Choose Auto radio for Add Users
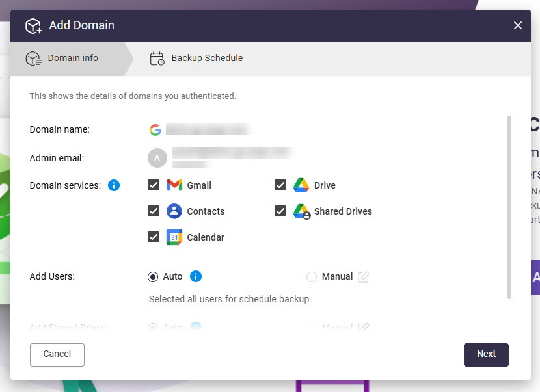 click(153, 277)
